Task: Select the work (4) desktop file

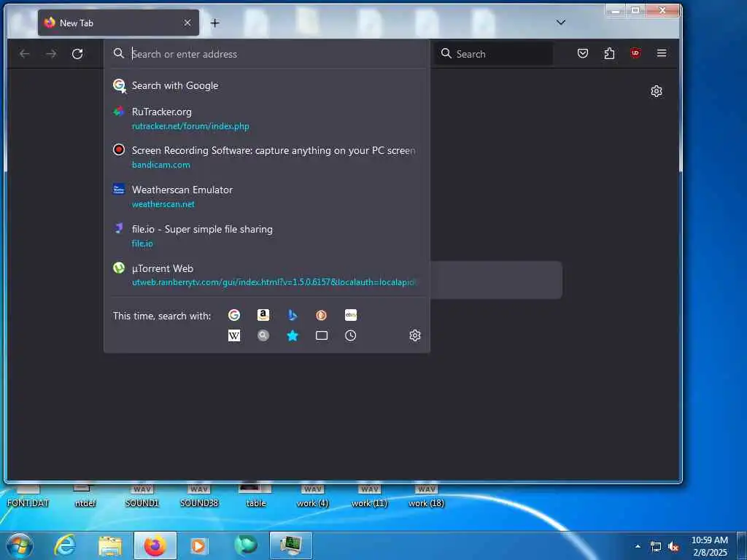Action: coord(312,496)
